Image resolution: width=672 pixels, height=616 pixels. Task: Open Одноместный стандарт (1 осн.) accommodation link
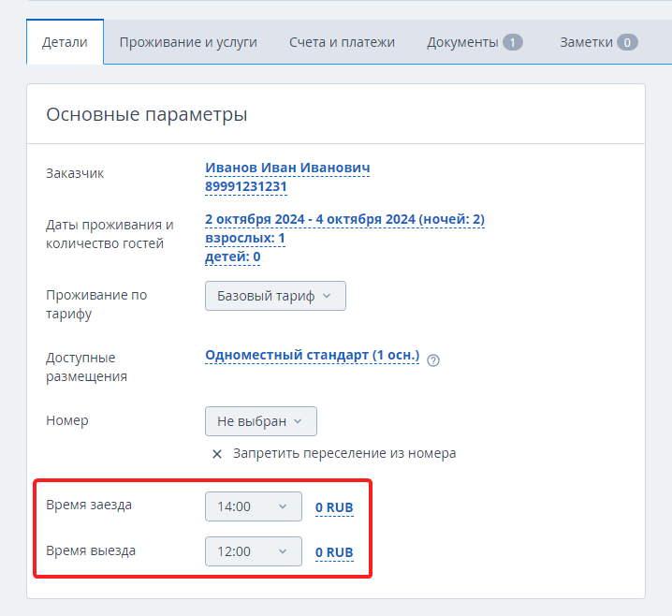[x=312, y=356]
